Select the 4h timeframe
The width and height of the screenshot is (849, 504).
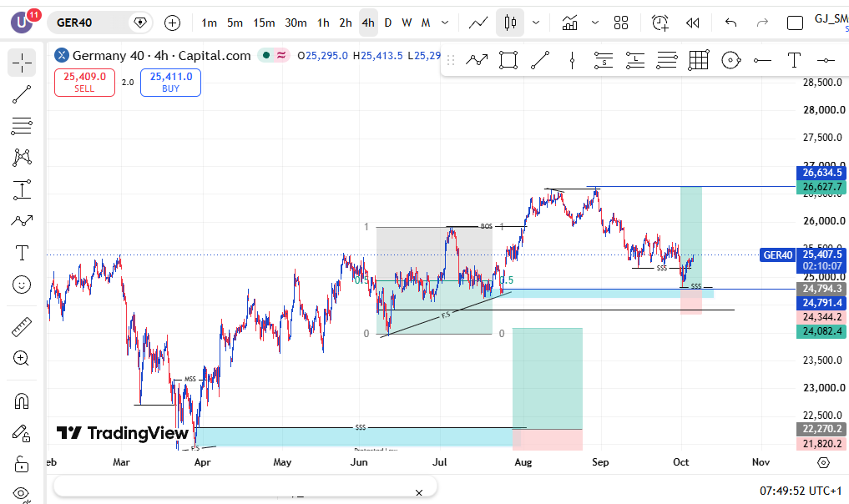[x=368, y=23]
